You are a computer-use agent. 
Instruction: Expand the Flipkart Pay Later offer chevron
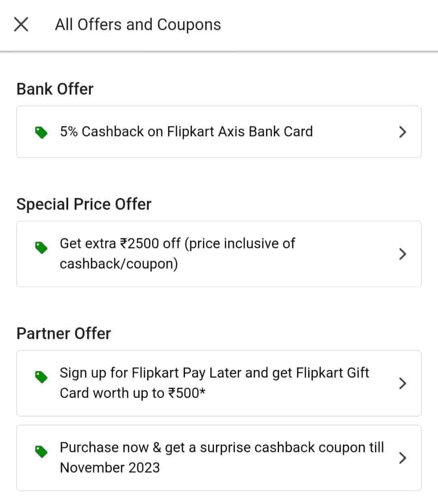click(x=402, y=383)
